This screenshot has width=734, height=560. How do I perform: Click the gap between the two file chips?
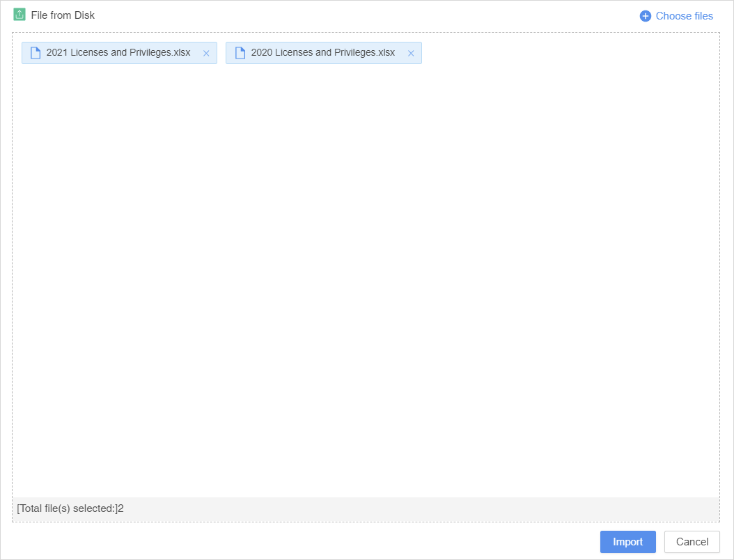coord(221,53)
